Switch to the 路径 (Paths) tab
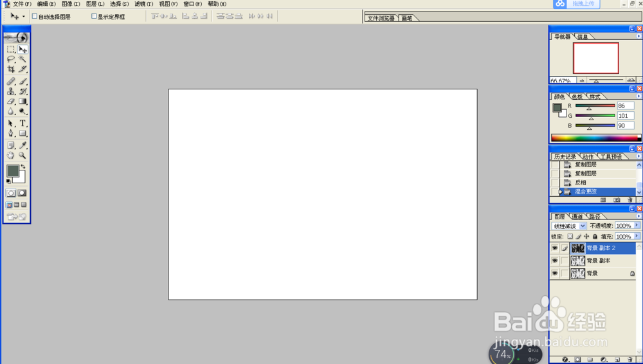The height and width of the screenshot is (364, 643). 595,216
